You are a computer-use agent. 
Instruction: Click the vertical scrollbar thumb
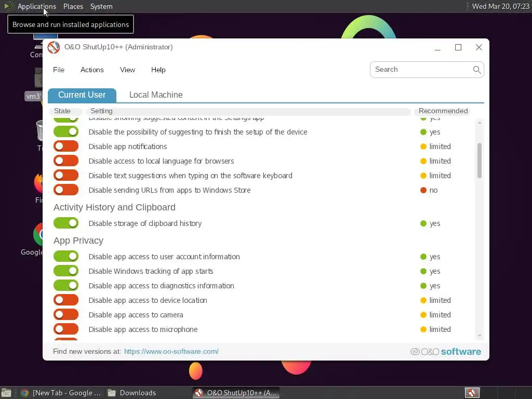pos(480,160)
